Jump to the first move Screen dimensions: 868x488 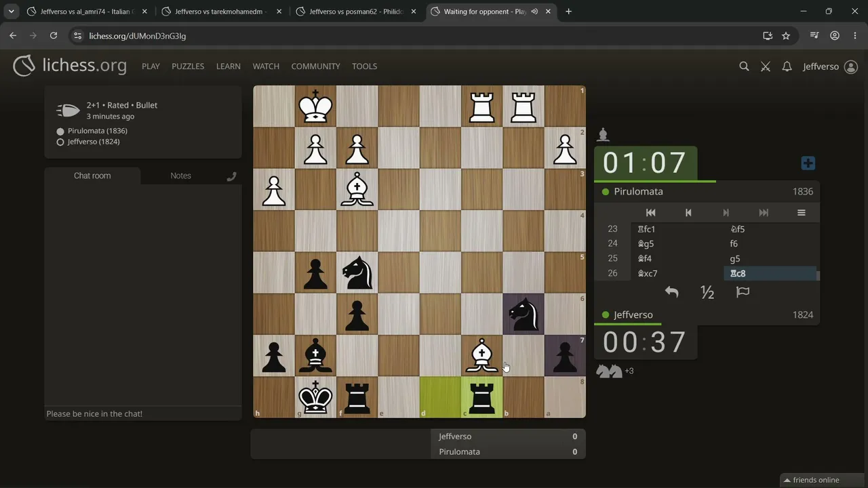pos(650,213)
